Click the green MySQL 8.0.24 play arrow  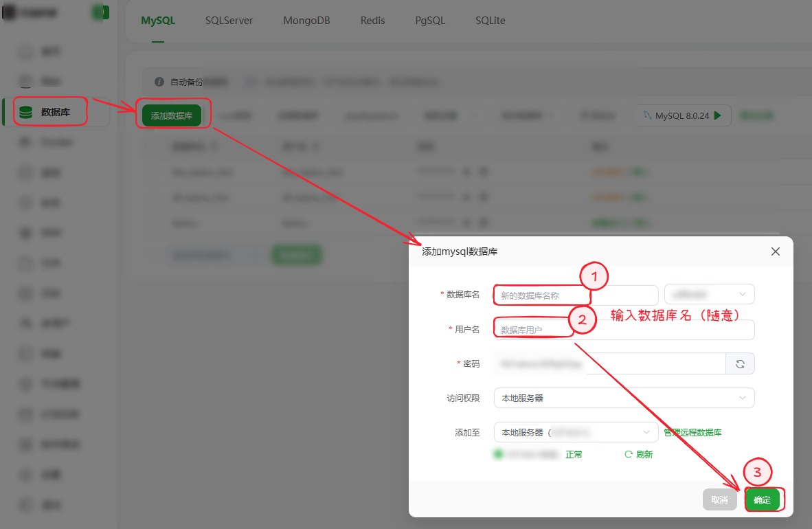click(x=718, y=115)
